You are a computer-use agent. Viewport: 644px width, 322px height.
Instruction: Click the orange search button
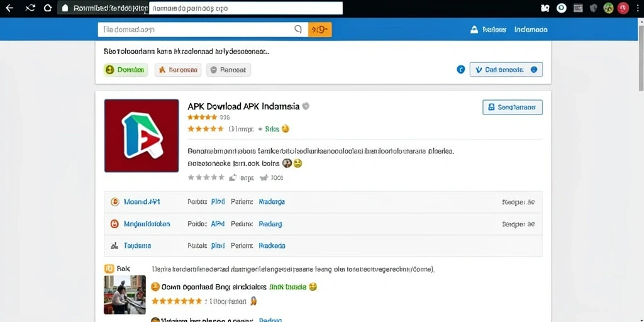point(320,30)
